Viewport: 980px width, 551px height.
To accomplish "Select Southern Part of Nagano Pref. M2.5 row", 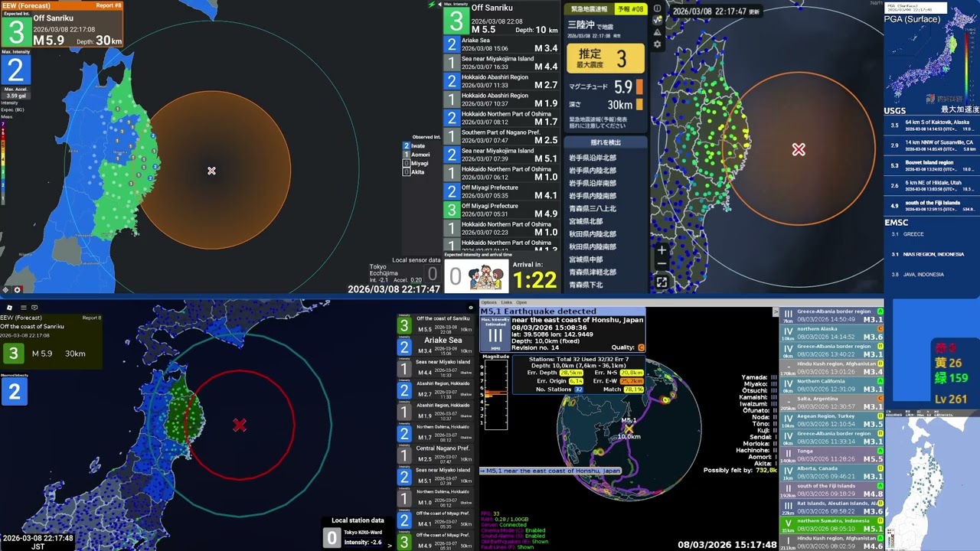I will [x=501, y=136].
